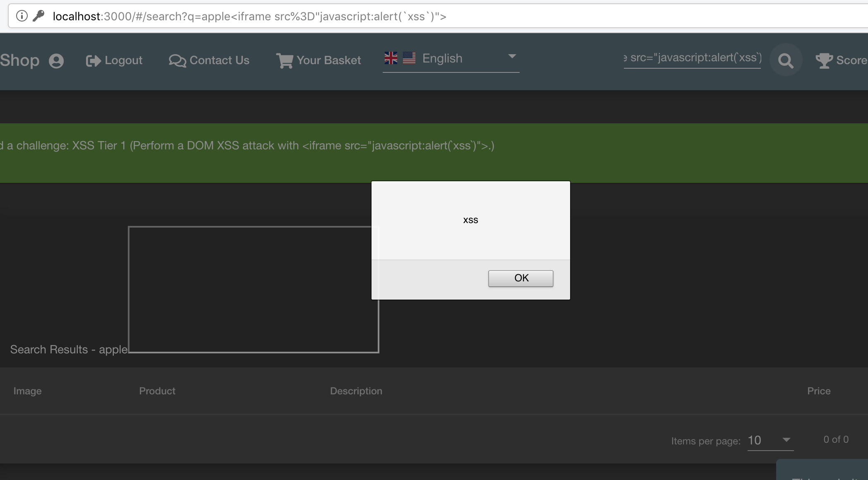Click OK in the xss alert dialog

521,278
